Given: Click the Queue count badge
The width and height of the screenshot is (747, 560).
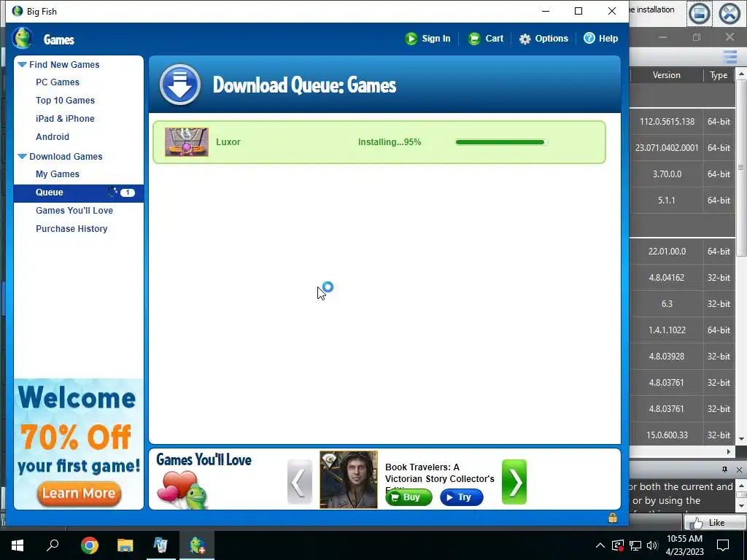Looking at the screenshot, I should click(x=127, y=192).
